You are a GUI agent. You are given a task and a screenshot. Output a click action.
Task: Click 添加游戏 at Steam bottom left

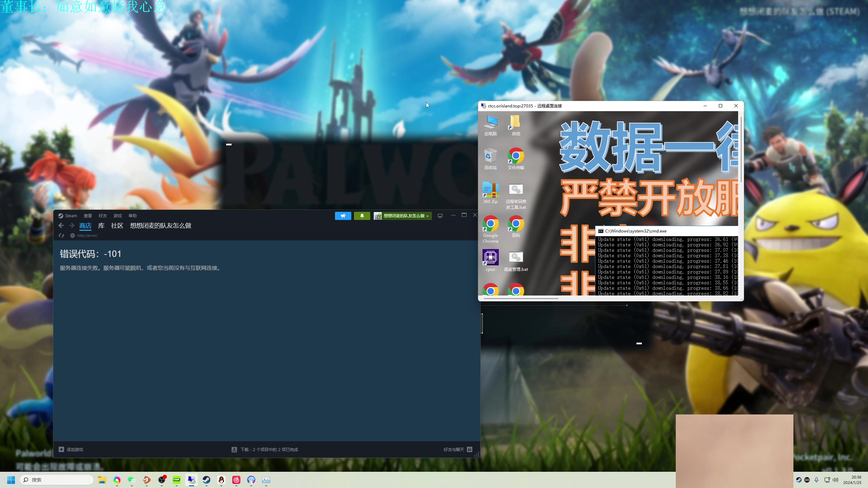71,450
